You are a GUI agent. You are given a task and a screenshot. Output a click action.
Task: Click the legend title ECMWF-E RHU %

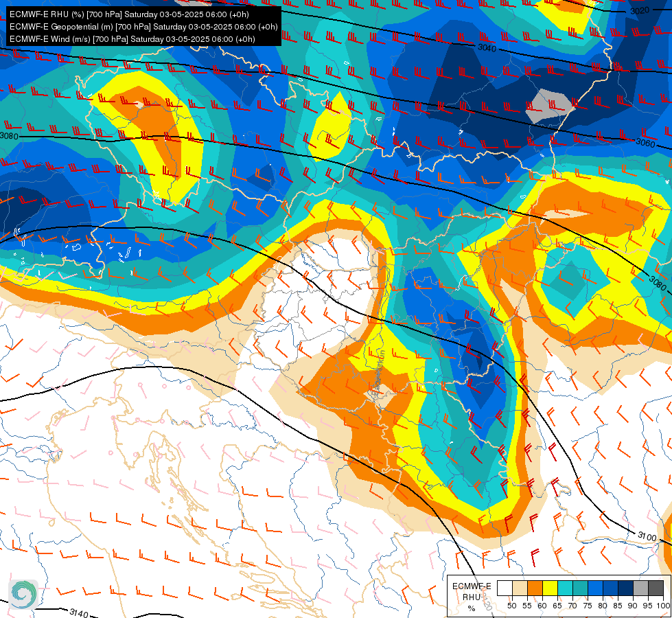[x=472, y=597]
